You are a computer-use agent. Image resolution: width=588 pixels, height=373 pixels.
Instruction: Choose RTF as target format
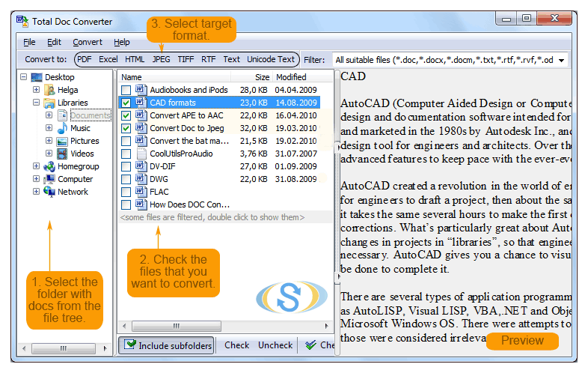point(209,59)
